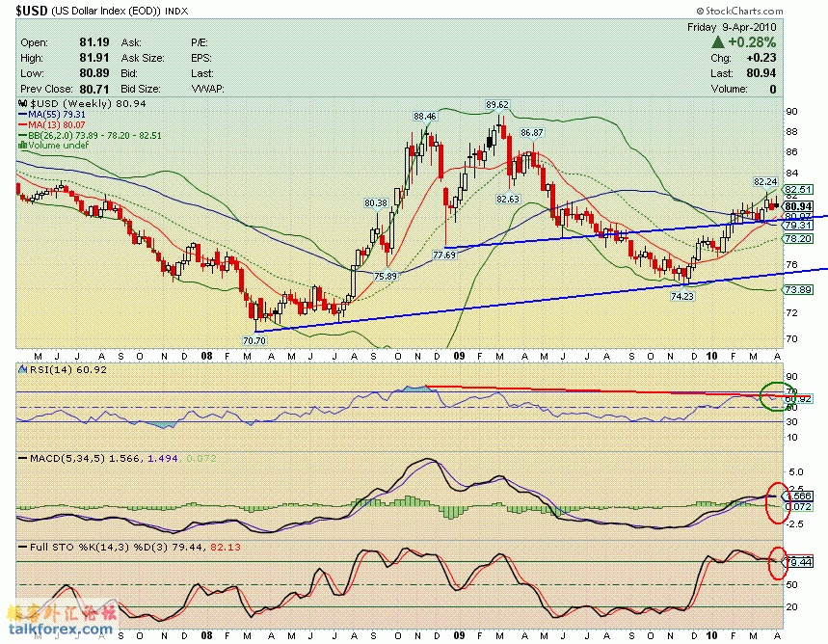This screenshot has height=644, width=828.
Task: Click the Friday 9-Apr-2010 date
Action: (x=732, y=27)
